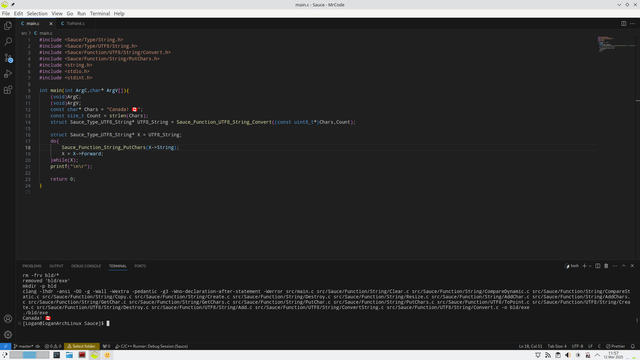Open the file manager in taskbar
The width and height of the screenshot is (640, 360).
[x=69, y=355]
